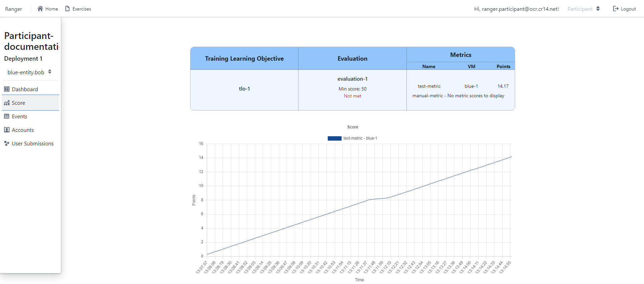Click the Accounts person icon
The image size is (644, 284).
point(7,130)
